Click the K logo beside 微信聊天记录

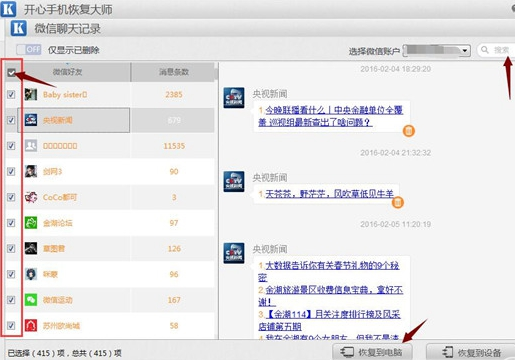click(18, 28)
